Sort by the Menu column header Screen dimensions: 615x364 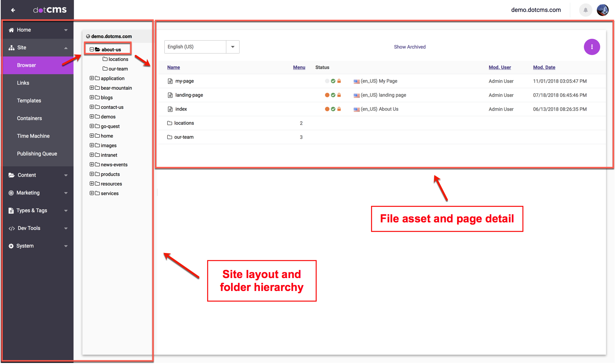[299, 67]
